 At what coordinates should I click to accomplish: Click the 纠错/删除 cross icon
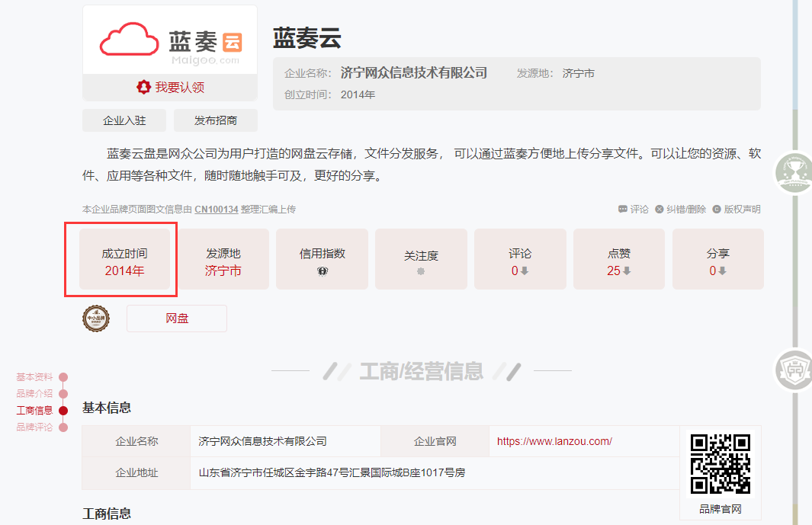[660, 210]
